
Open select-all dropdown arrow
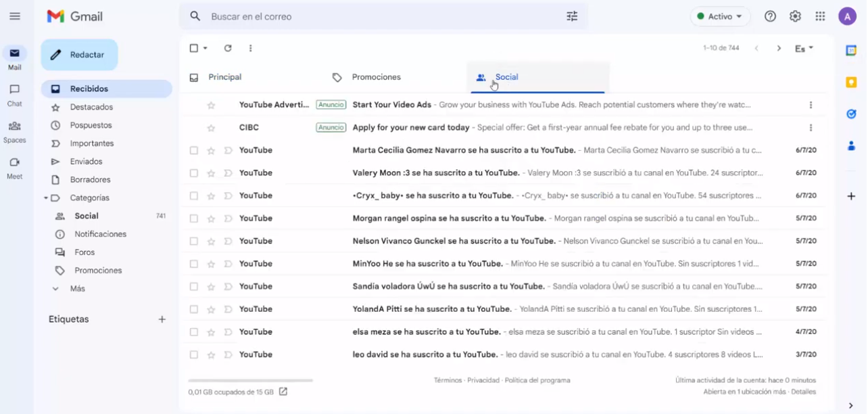[206, 48]
